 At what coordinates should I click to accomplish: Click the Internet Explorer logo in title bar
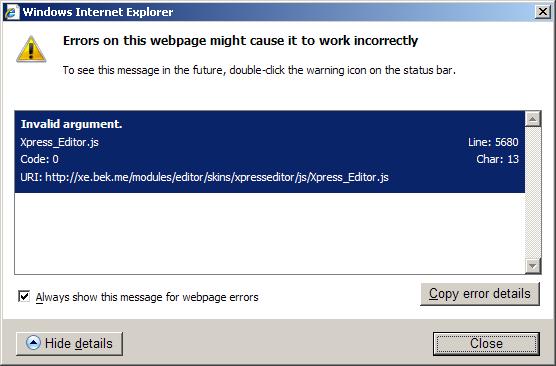point(11,12)
